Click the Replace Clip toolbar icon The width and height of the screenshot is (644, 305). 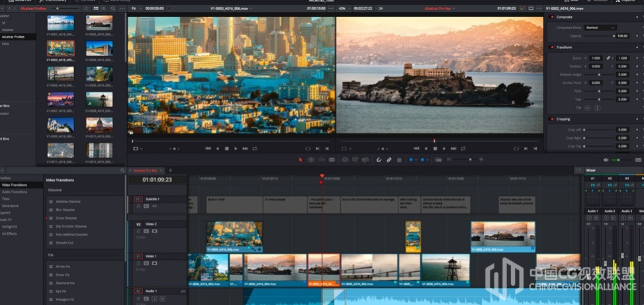pos(365,159)
